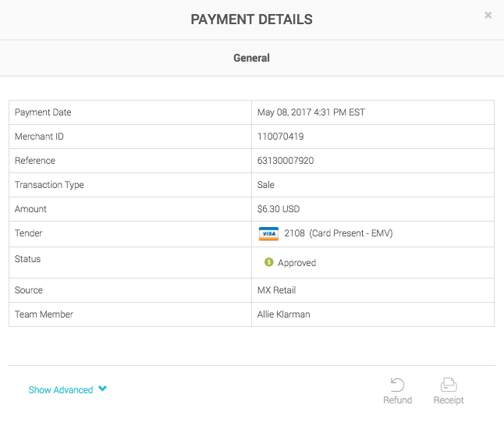Image resolution: width=504 pixels, height=426 pixels.
Task: Click Merchant ID value 110070419
Action: tap(280, 137)
